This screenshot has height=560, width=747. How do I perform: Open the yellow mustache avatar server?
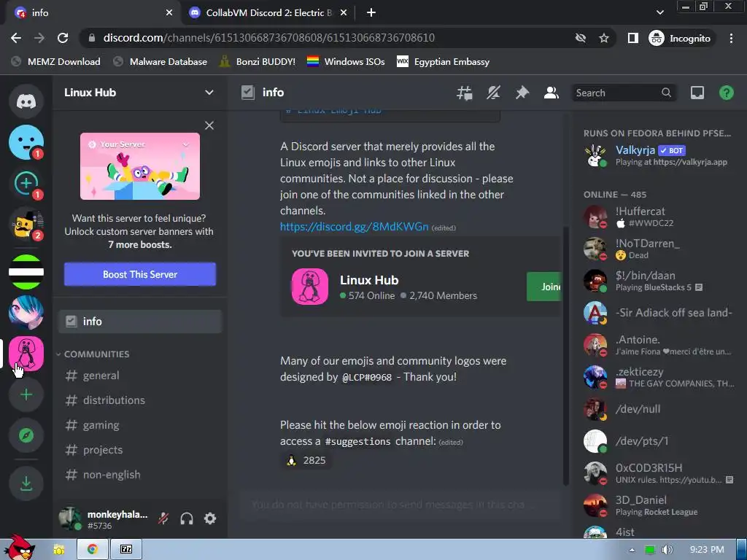[x=26, y=224]
